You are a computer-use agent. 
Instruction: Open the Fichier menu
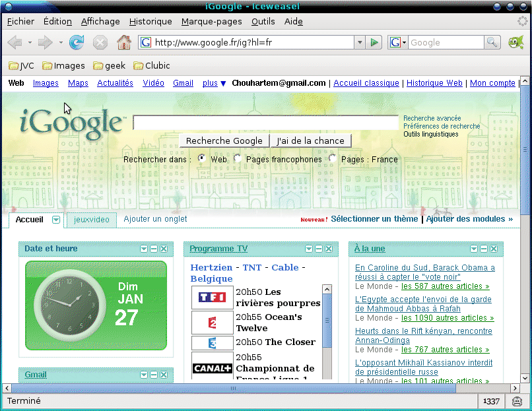tap(20, 21)
